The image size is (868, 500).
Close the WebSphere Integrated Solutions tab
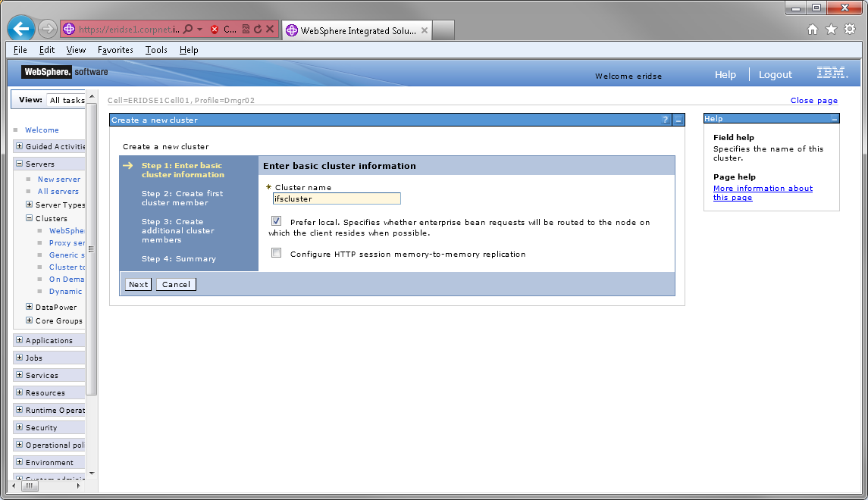[425, 30]
